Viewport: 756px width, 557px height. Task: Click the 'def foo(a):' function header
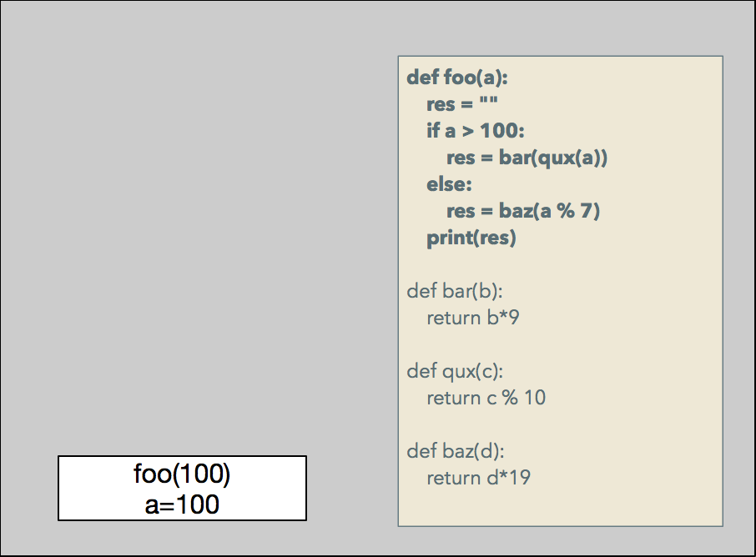(x=457, y=78)
